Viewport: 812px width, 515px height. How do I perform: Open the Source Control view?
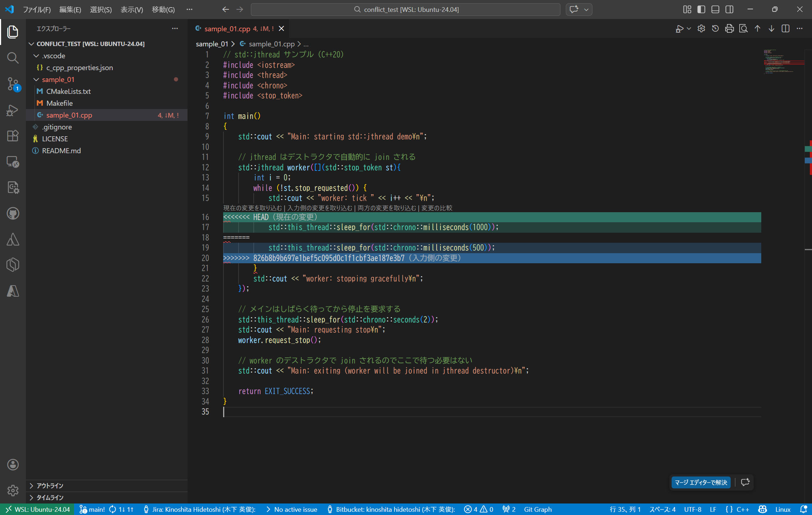(x=13, y=84)
